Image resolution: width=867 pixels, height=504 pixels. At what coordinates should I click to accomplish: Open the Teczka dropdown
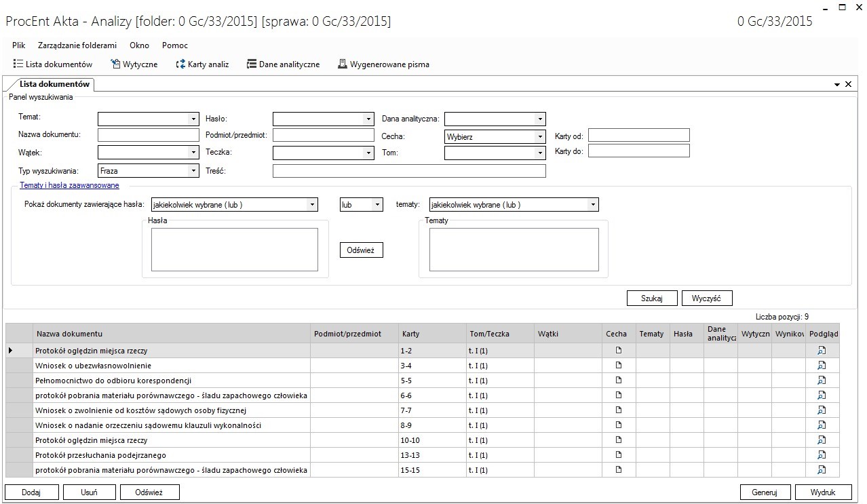pyautogui.click(x=369, y=153)
